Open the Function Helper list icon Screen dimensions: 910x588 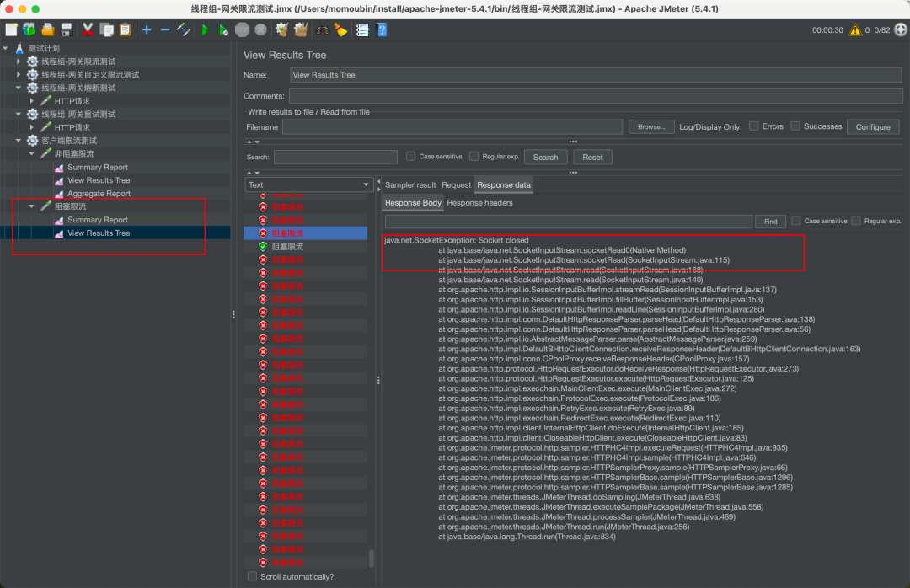click(362, 29)
